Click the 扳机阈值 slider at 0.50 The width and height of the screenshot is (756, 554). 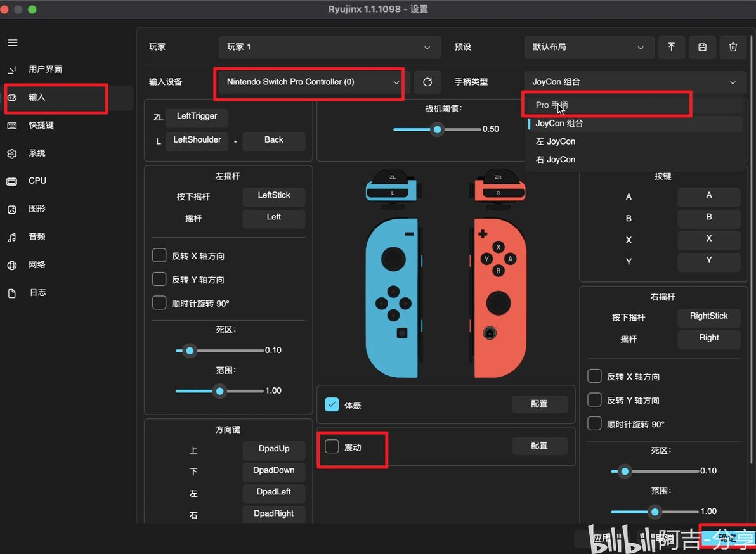438,129
